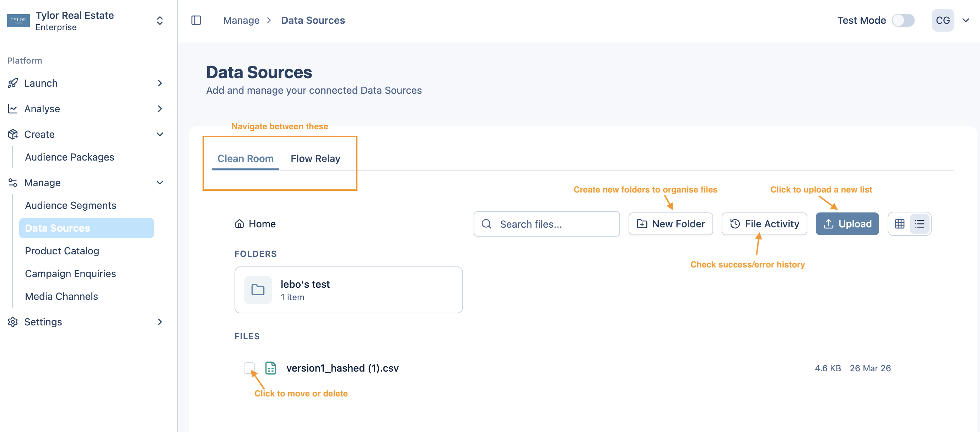Enable the Test Mode toggle
The width and height of the screenshot is (980, 432).
[903, 20]
